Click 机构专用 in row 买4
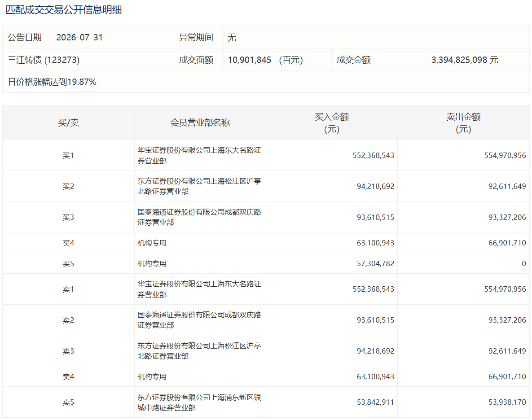This screenshot has height=420, width=532. (x=152, y=243)
